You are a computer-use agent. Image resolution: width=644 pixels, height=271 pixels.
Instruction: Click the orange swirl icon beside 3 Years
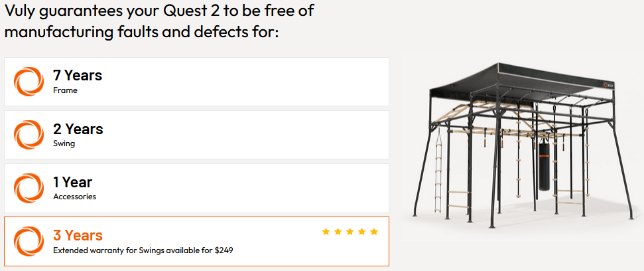pos(29,241)
